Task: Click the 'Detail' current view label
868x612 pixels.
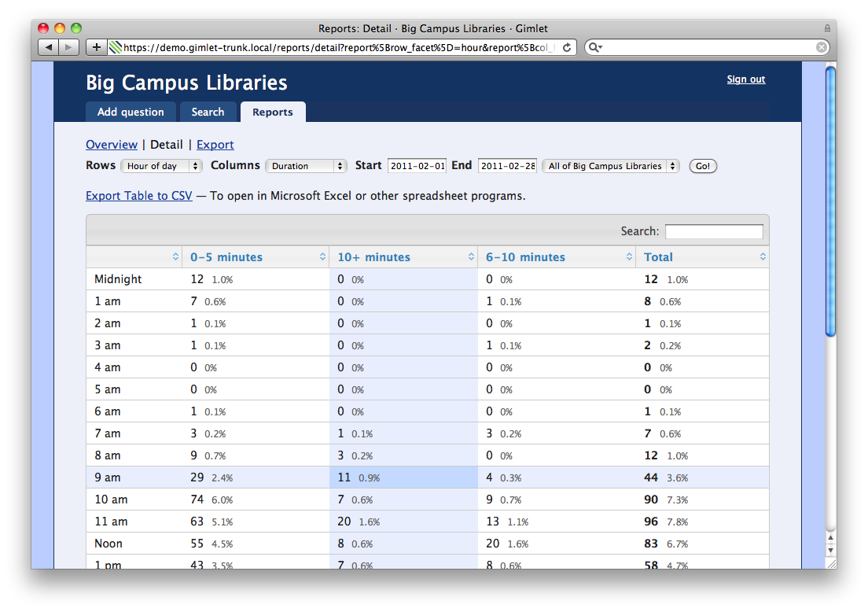Action: coord(167,145)
